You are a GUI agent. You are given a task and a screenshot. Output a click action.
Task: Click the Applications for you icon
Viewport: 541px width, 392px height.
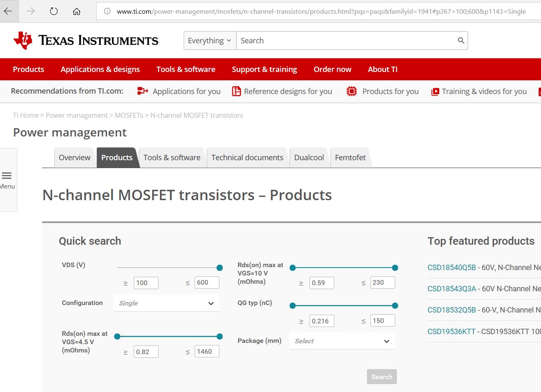142,91
